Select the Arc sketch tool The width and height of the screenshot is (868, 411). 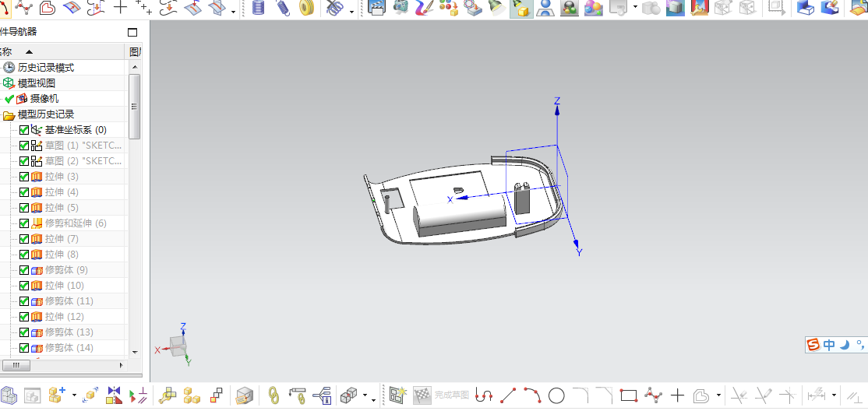532,395
